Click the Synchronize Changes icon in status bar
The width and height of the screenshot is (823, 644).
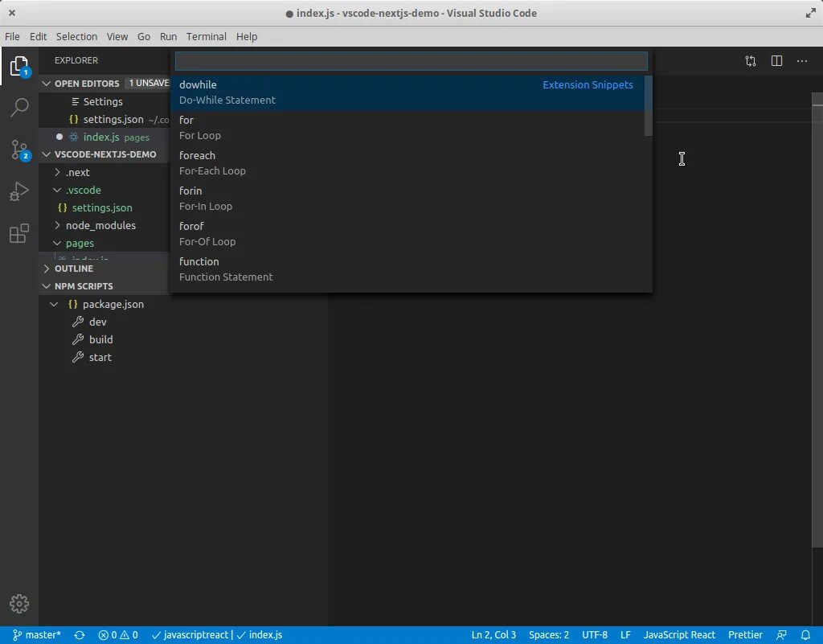tap(80, 635)
